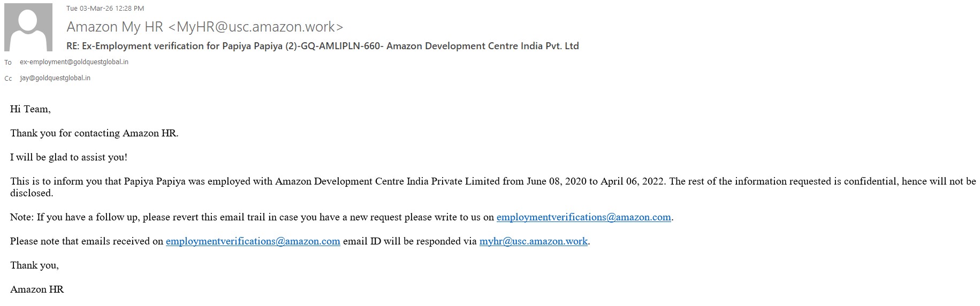The height and width of the screenshot is (306, 980).
Task: Click the sentence stating employment dates
Action: tap(337, 181)
